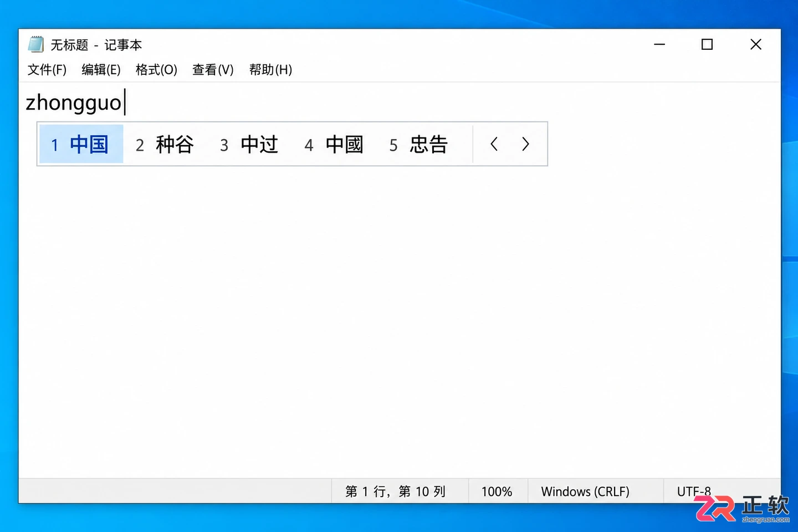Click the UTF-8 encoding status entry
This screenshot has height=532, width=798.
click(x=694, y=492)
